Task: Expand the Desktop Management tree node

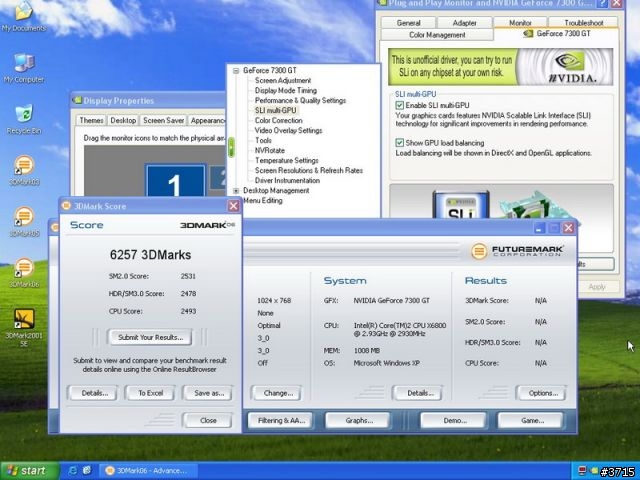Action: pos(236,191)
